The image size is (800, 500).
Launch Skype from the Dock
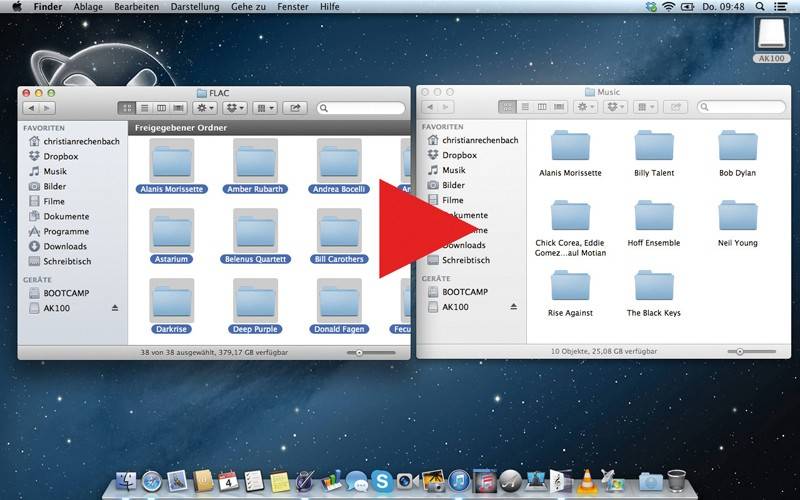point(382,481)
